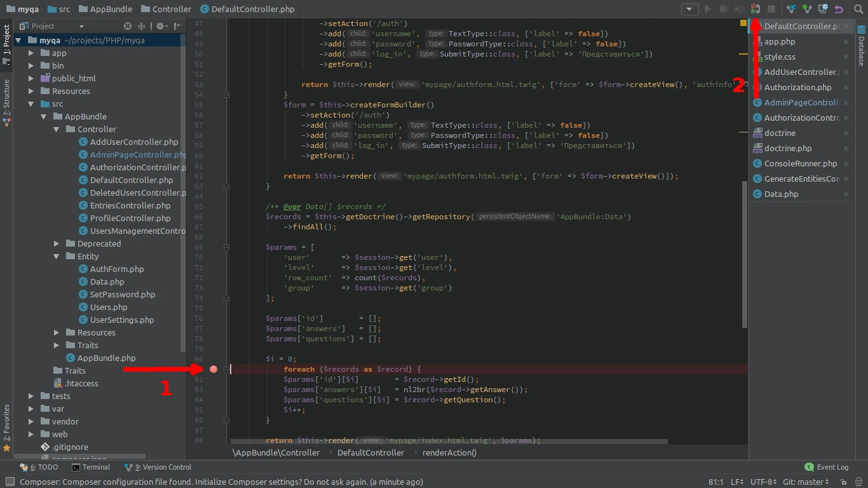Click the Start Listening for PHP Debug Connections icon

pos(755,9)
